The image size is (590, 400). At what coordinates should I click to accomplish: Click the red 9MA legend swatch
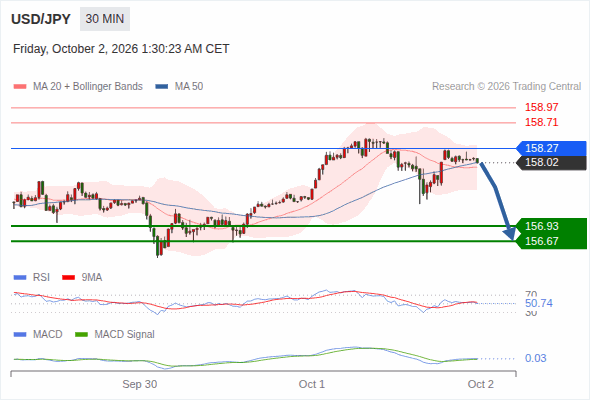pyautogui.click(x=68, y=278)
